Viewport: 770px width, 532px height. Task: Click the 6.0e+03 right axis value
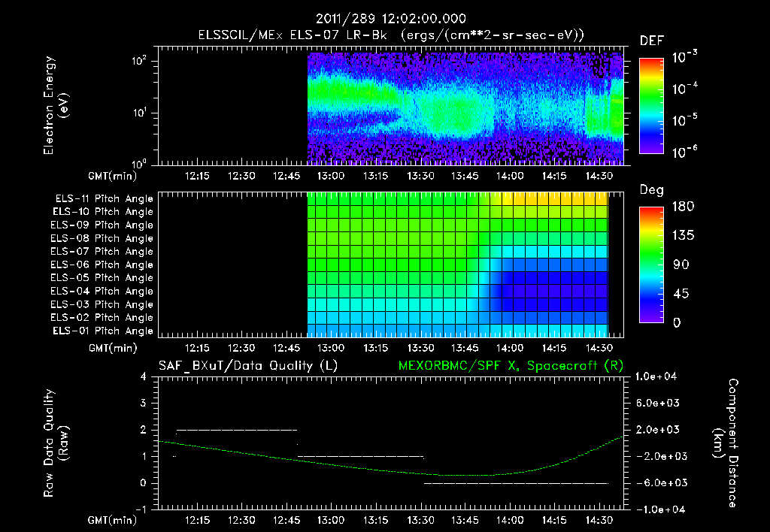pyautogui.click(x=657, y=403)
